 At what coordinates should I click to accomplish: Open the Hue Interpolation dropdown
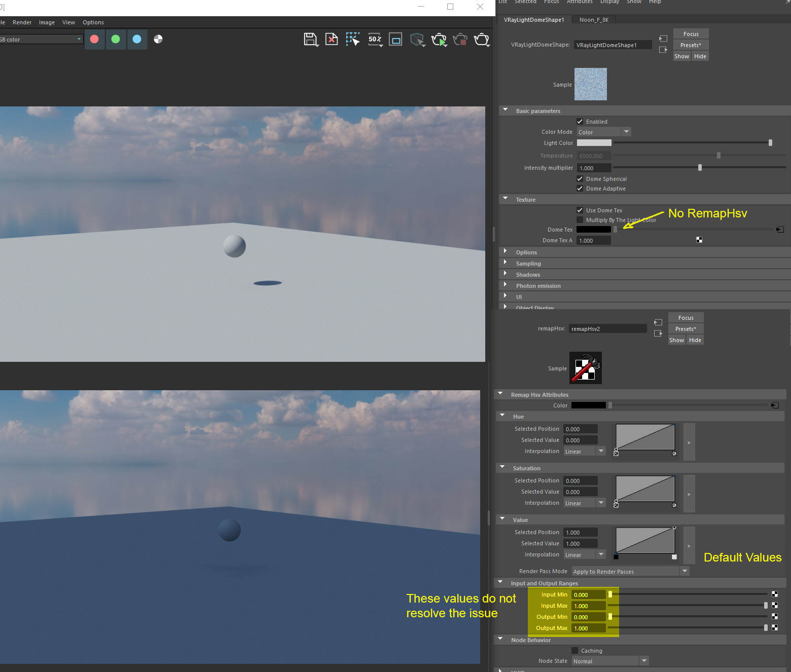coord(585,451)
